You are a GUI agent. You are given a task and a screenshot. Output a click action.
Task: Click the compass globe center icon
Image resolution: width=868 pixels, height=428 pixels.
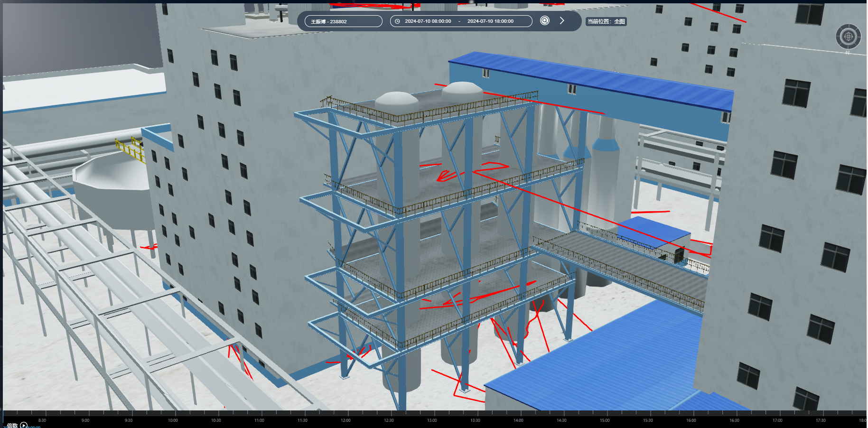click(x=848, y=36)
